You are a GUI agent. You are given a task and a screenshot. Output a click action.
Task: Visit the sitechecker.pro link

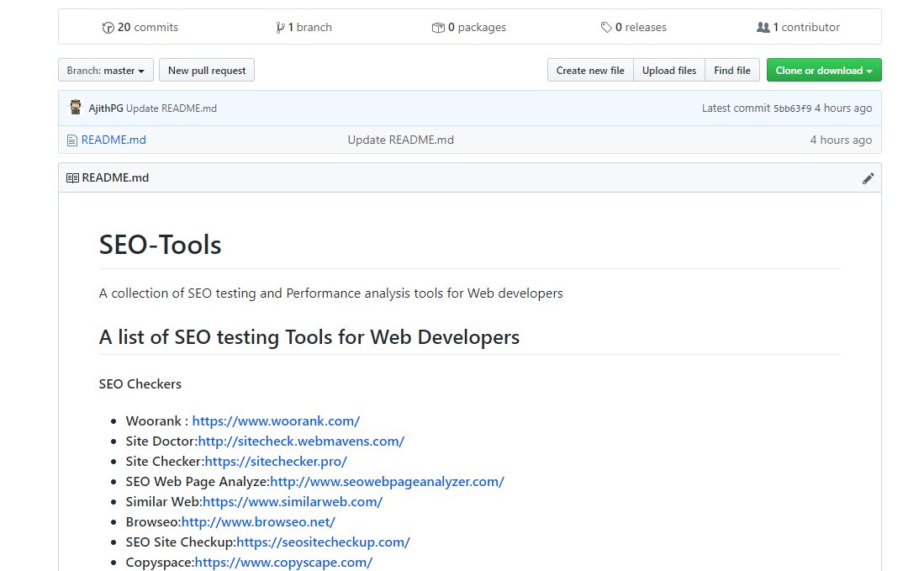click(276, 462)
